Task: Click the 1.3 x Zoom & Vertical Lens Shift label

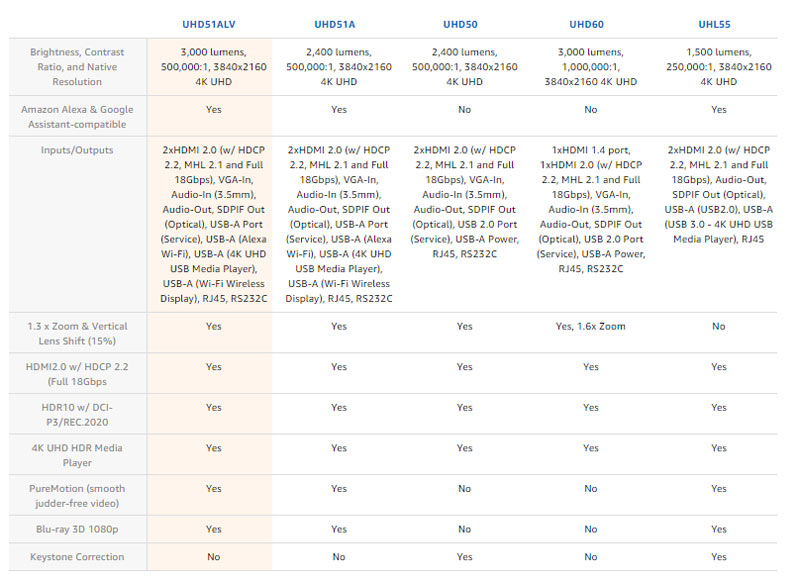Action: click(x=77, y=334)
